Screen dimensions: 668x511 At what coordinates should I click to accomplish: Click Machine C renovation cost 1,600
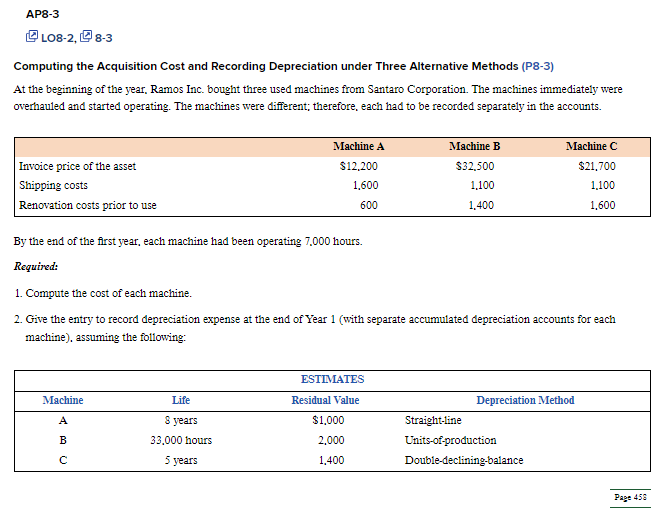point(602,205)
